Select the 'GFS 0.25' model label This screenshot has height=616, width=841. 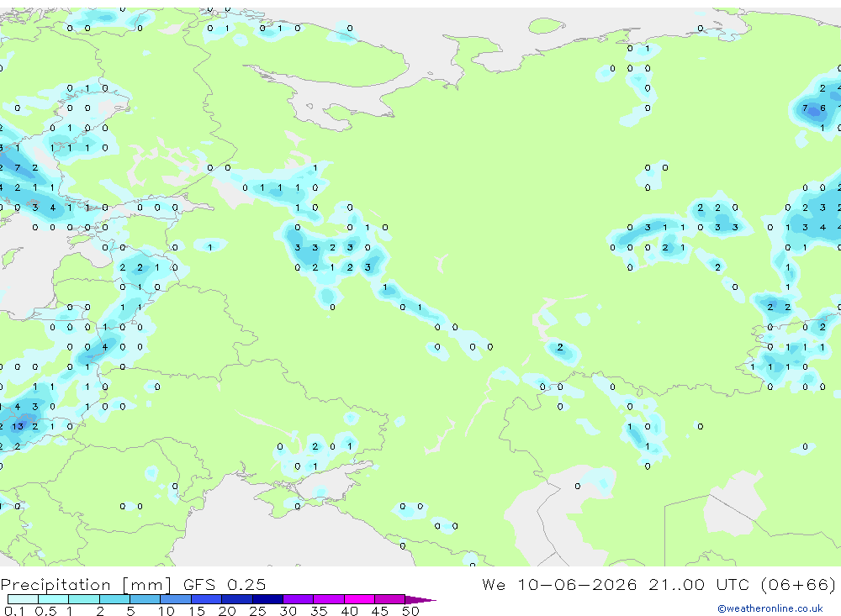[225, 584]
